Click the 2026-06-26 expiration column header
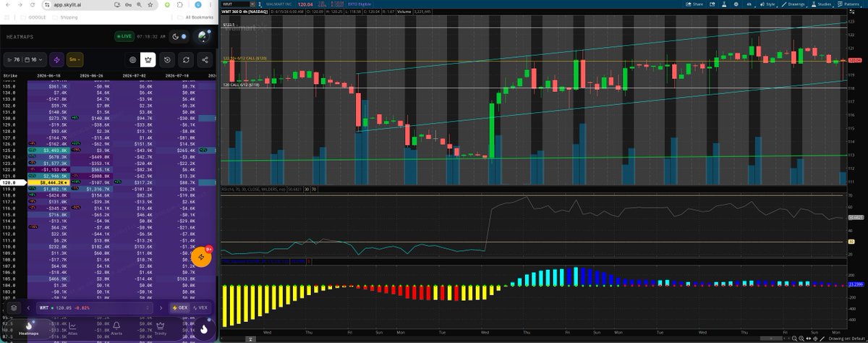 [x=91, y=75]
